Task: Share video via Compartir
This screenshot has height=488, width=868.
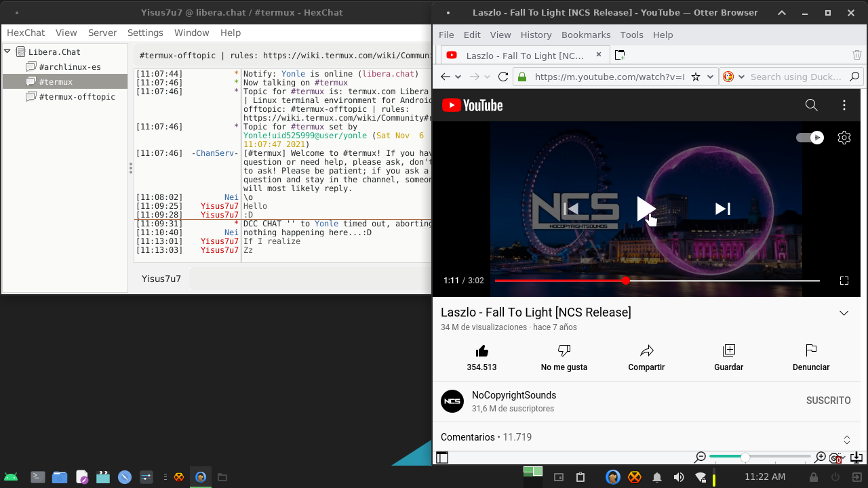Action: tap(646, 350)
